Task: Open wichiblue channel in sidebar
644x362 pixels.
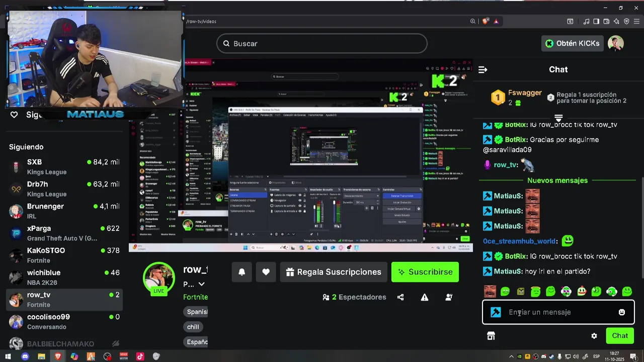Action: point(64,278)
